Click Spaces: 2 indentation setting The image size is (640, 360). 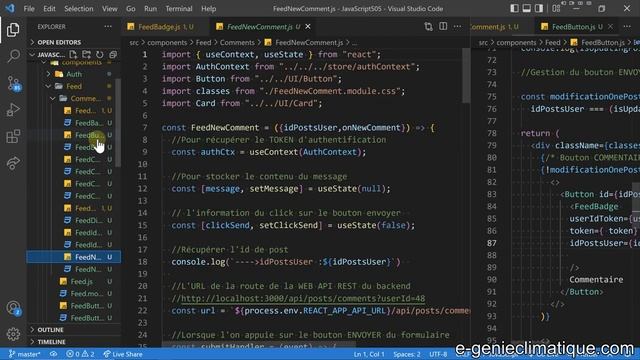click(x=407, y=354)
